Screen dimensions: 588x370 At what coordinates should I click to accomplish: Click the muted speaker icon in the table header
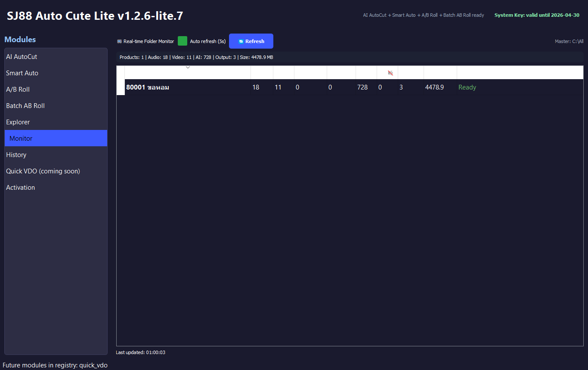(390, 73)
